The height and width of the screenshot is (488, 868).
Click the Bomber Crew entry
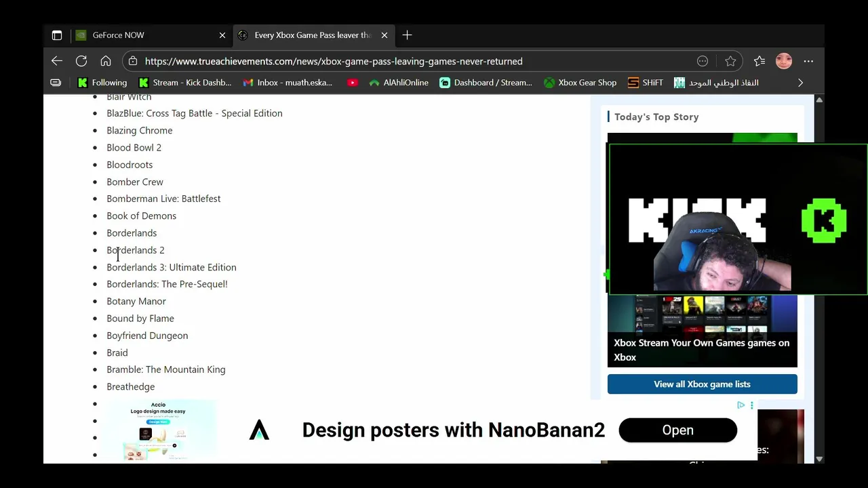pyautogui.click(x=135, y=182)
